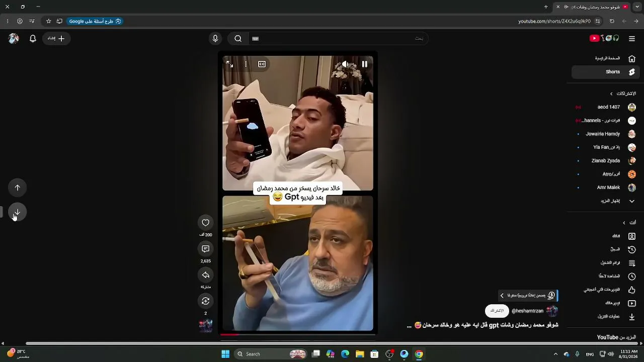
Task: Open comments showing 2,635
Action: [x=205, y=249]
